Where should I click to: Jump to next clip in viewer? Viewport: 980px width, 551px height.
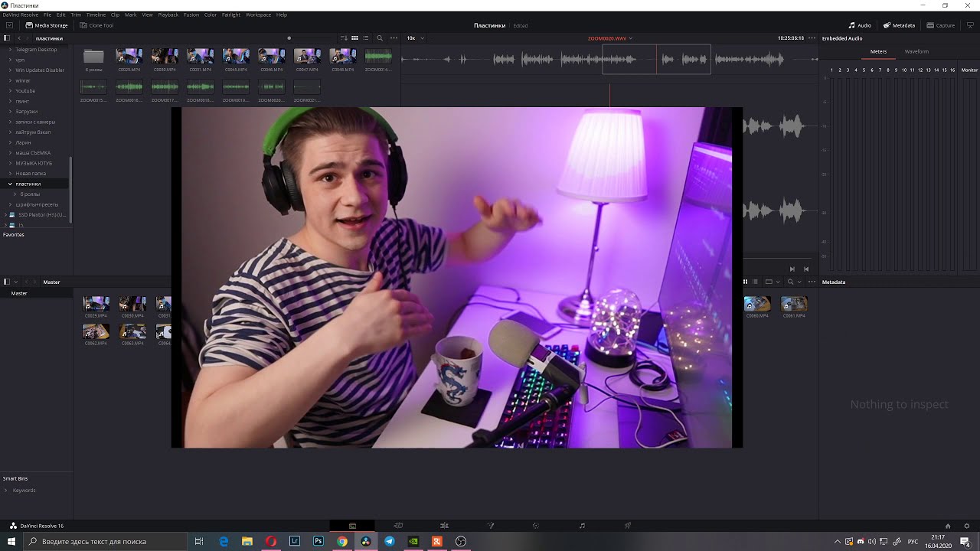click(x=792, y=269)
